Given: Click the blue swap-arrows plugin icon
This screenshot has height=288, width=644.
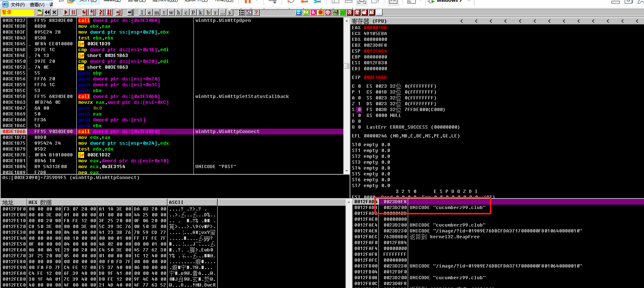Looking at the screenshot, I should (x=299, y=12).
